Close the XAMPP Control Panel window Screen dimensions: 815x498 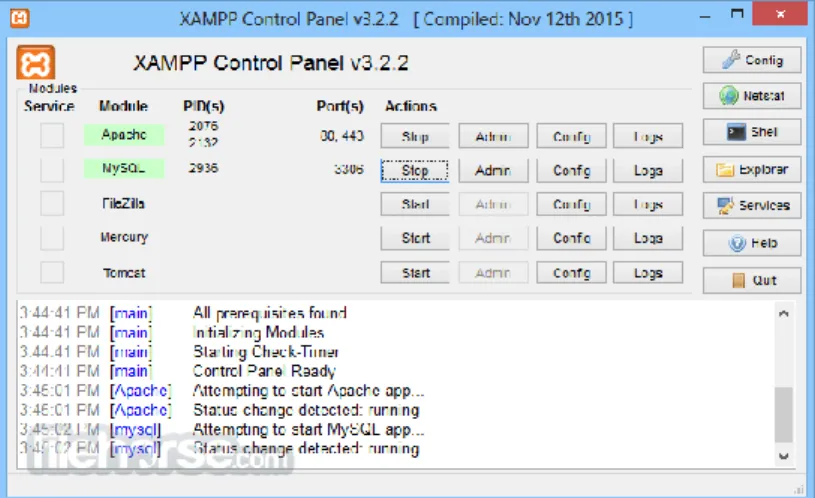[x=780, y=14]
